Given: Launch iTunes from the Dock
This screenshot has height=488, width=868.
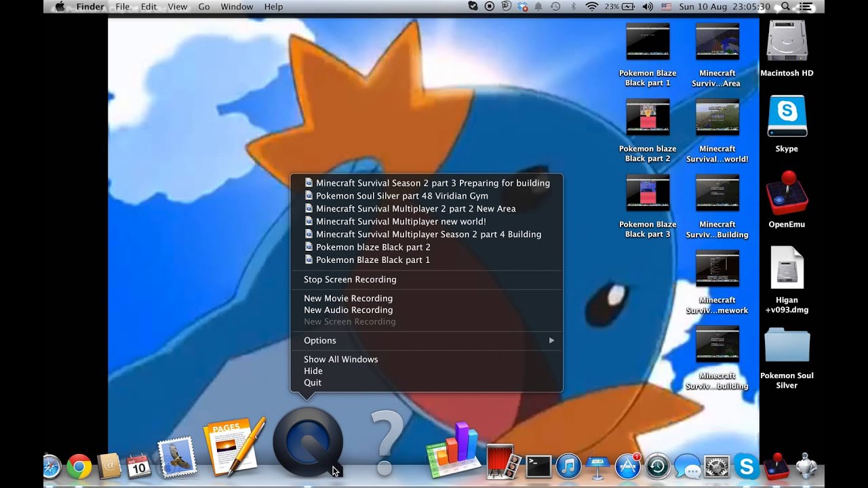Looking at the screenshot, I should (568, 466).
